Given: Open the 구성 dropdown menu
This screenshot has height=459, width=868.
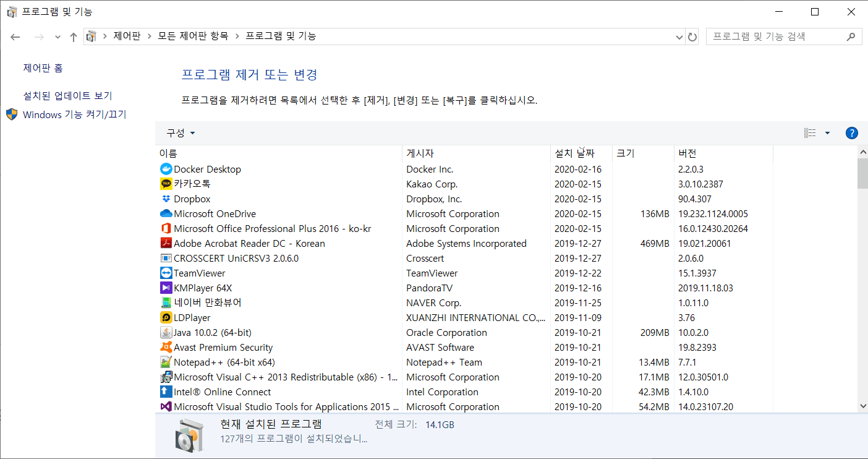Looking at the screenshot, I should (x=181, y=133).
